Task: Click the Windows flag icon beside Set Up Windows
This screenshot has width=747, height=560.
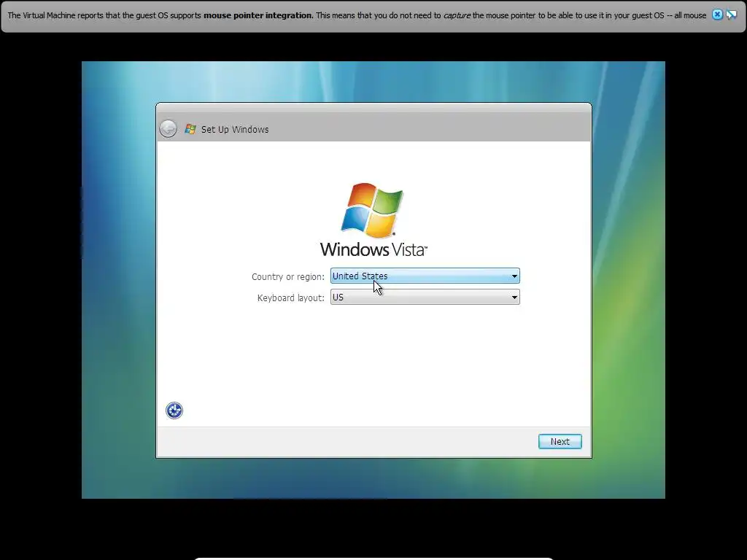Action: point(190,129)
